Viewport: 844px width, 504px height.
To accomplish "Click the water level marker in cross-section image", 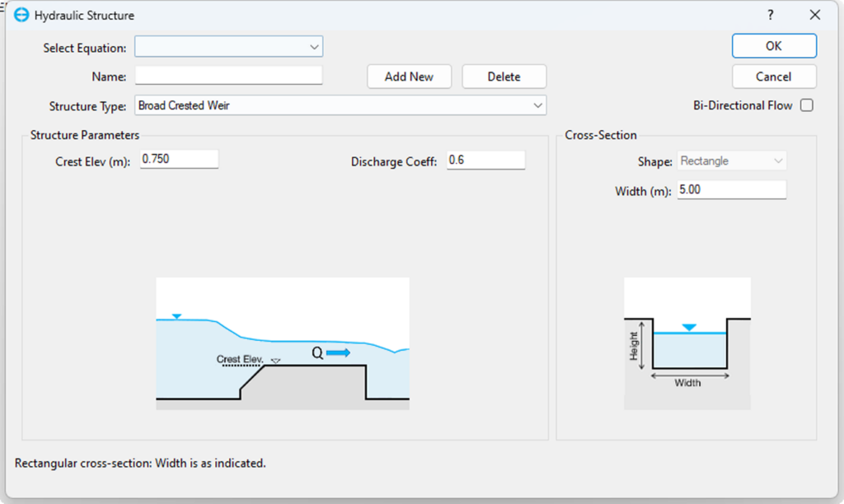I will [x=689, y=328].
